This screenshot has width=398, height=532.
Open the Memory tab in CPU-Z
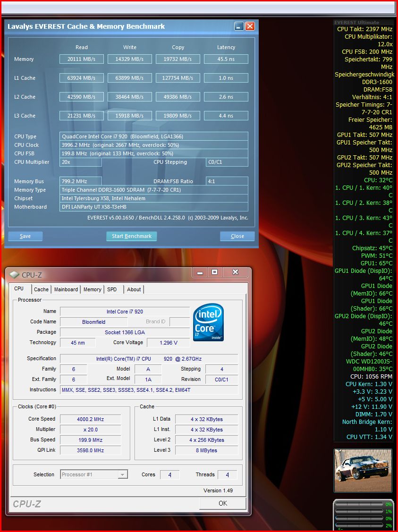92,289
